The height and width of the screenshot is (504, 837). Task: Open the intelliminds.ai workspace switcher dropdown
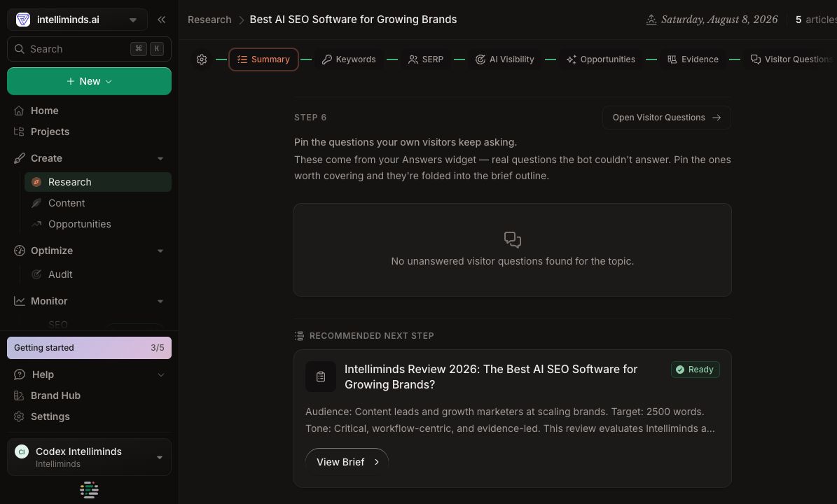point(77,20)
